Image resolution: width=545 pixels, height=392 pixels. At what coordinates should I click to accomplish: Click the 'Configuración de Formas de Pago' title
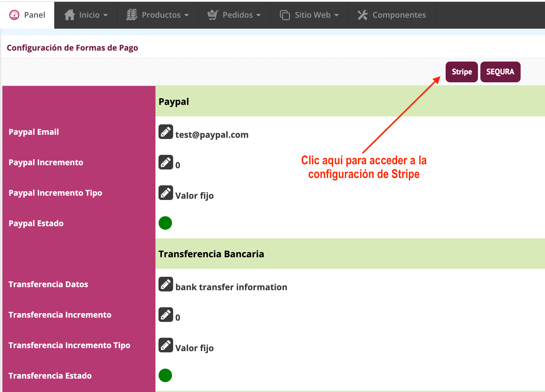73,48
